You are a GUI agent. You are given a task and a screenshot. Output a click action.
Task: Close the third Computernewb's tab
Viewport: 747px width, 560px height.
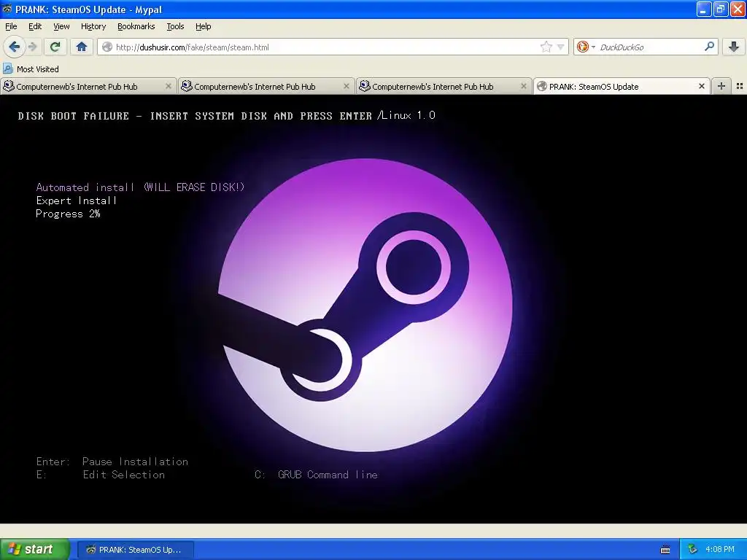tap(524, 86)
